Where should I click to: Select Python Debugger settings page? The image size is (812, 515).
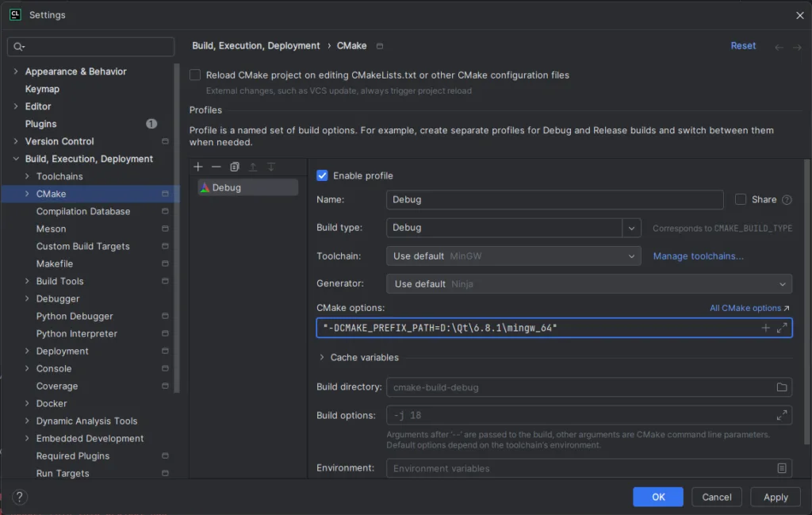[x=75, y=316]
